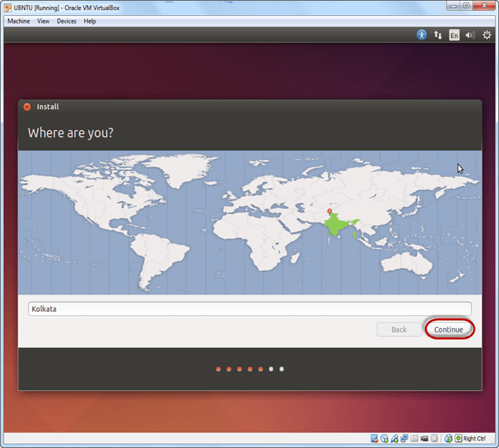Close the Install window with orange X
499x448 pixels.
(x=27, y=107)
